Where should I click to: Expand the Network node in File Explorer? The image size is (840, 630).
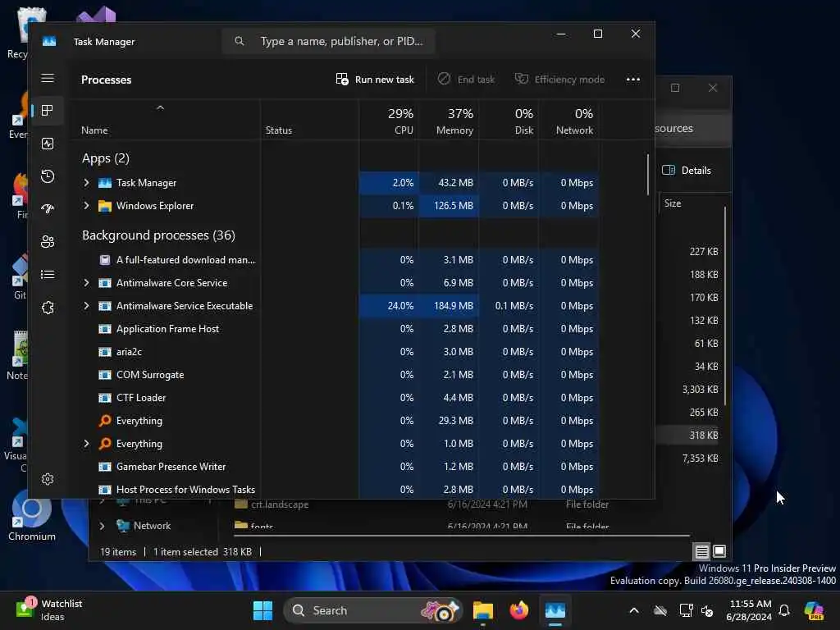[103, 526]
